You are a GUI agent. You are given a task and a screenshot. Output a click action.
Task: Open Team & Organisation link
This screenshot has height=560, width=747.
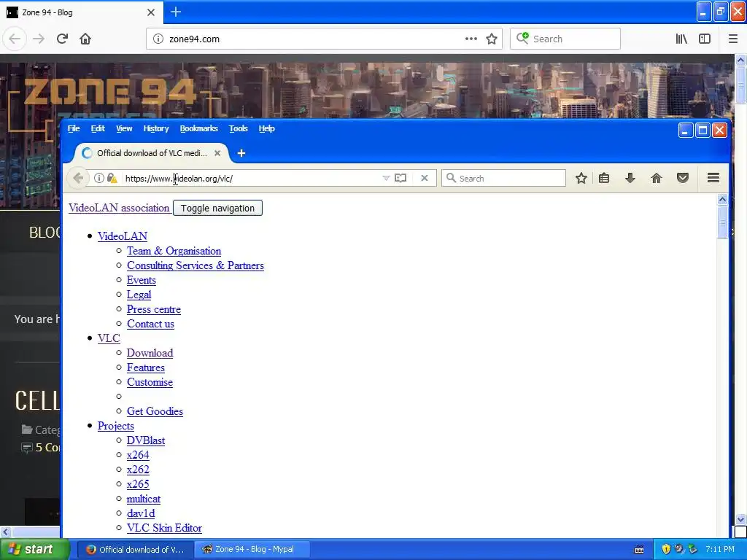pos(174,251)
